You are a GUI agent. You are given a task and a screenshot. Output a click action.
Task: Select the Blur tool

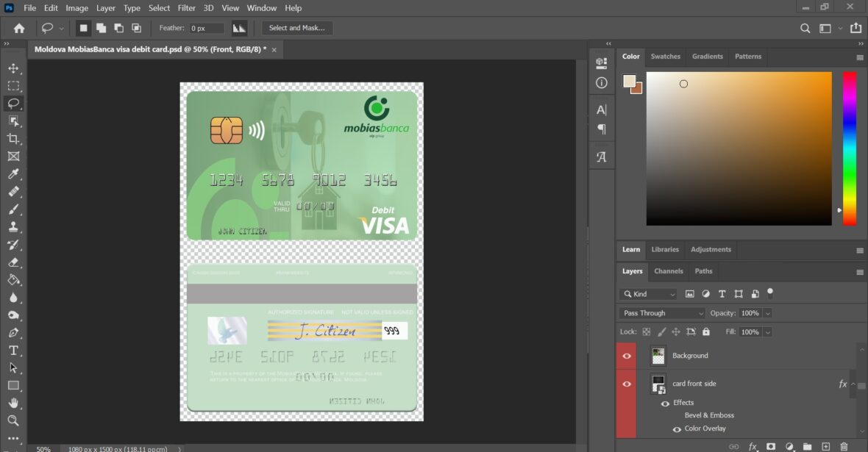[x=13, y=298]
